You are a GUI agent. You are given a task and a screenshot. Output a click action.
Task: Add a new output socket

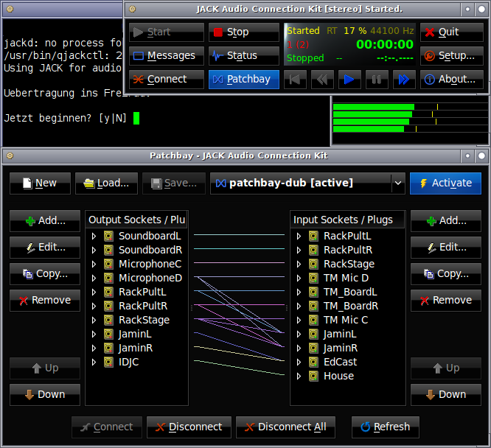45,221
